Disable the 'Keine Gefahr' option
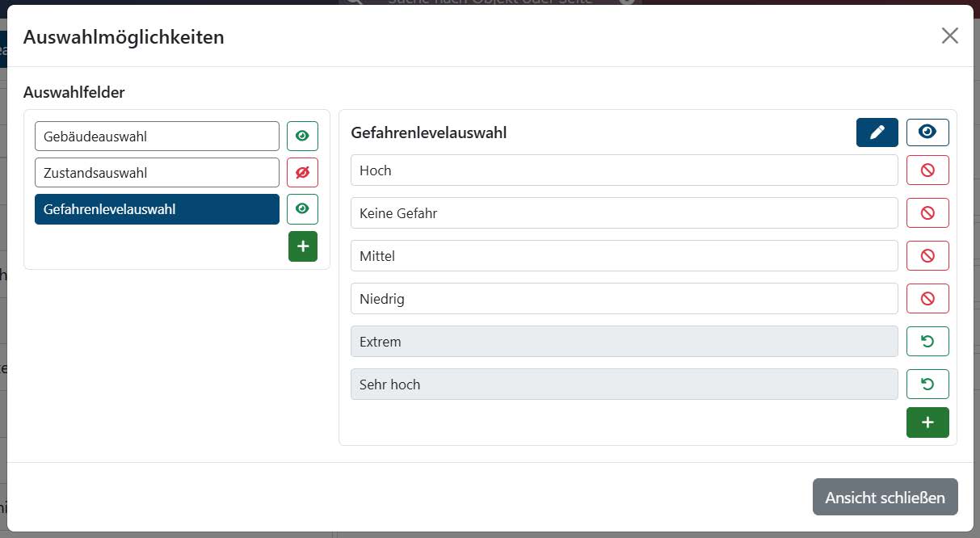Viewport: 980px width, 538px height. point(927,213)
